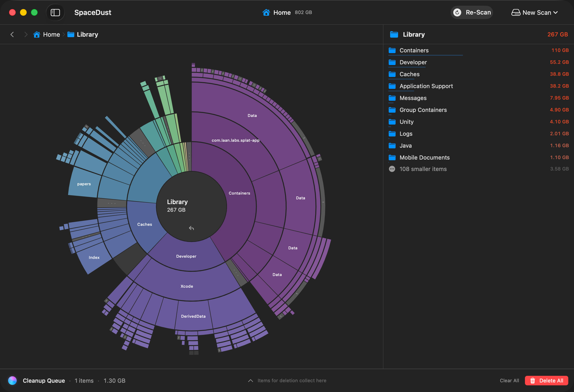Screen dimensions: 574x392
Task: Click the Clear All button
Action: 509,381
